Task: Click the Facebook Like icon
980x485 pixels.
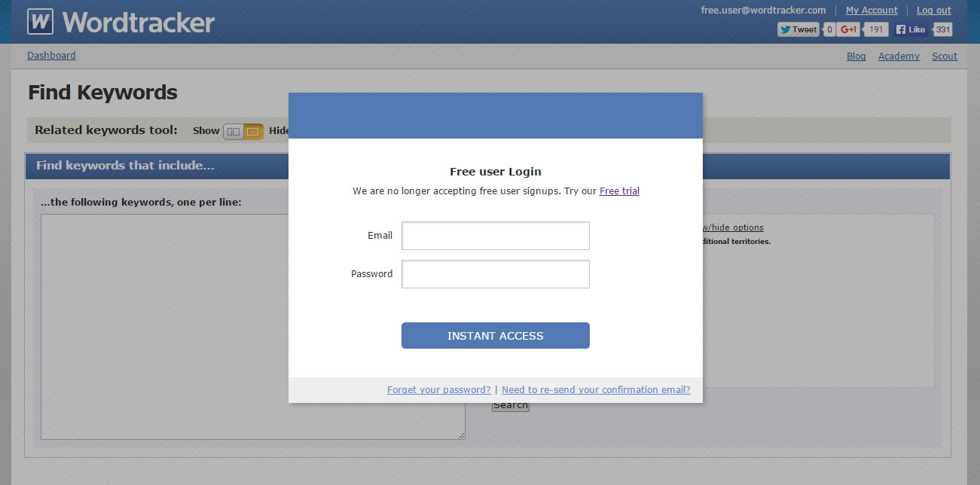Action: [910, 29]
